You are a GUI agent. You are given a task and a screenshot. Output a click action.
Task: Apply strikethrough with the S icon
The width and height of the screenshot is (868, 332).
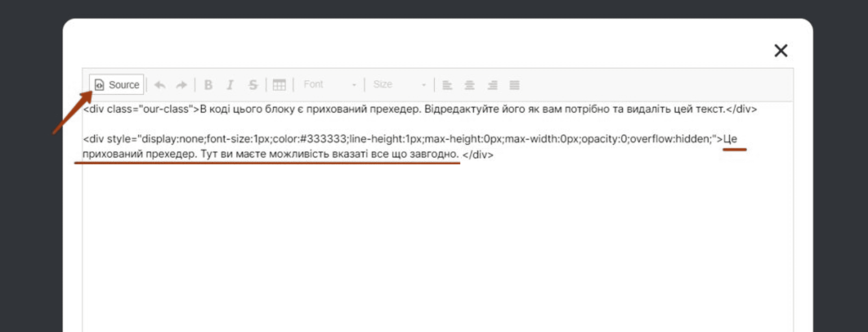click(253, 85)
